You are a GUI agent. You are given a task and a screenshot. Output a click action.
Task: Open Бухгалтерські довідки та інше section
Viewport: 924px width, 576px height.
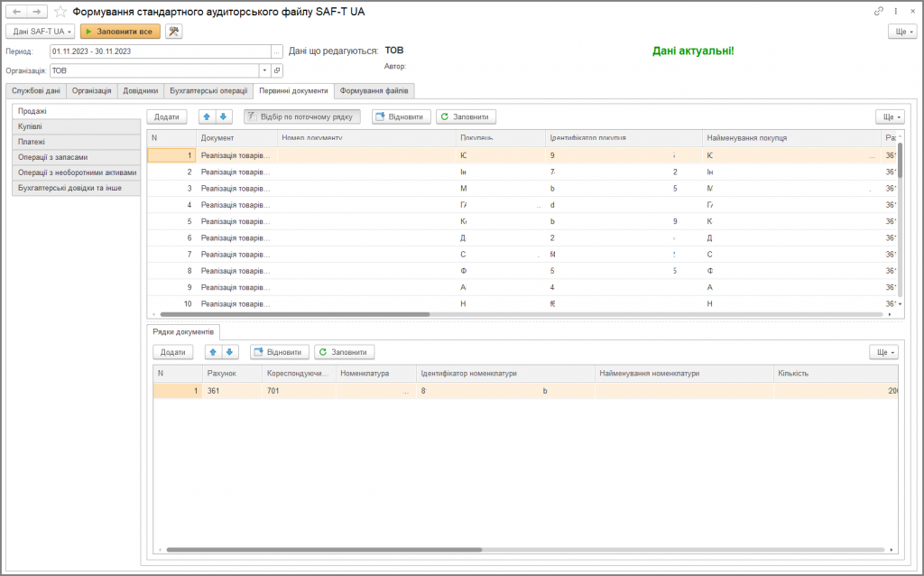[76, 188]
